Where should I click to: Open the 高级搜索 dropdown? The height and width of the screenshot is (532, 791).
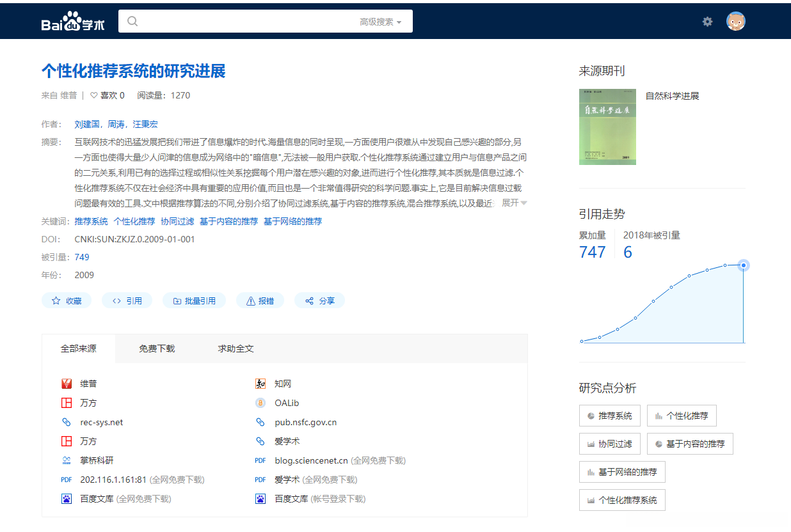coord(377,20)
